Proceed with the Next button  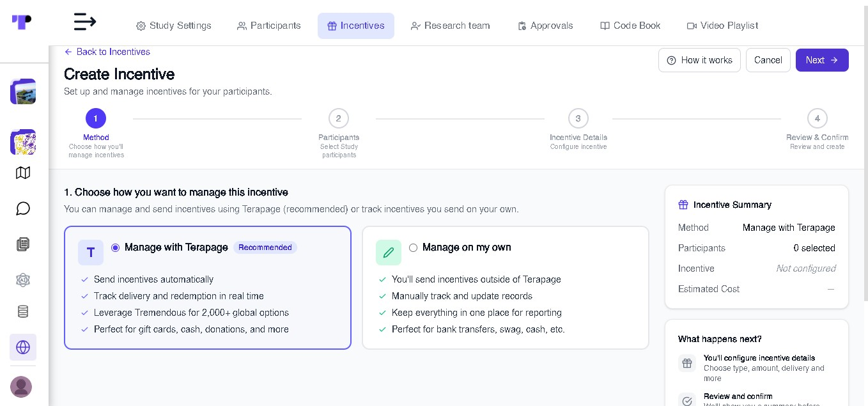point(822,60)
